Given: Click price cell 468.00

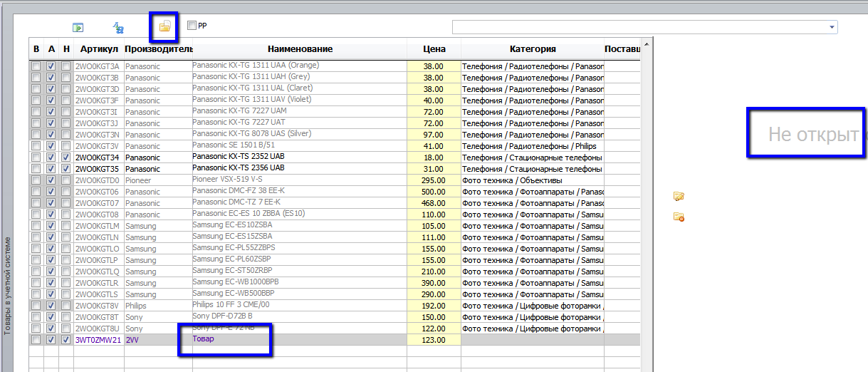Looking at the screenshot, I should [x=434, y=203].
